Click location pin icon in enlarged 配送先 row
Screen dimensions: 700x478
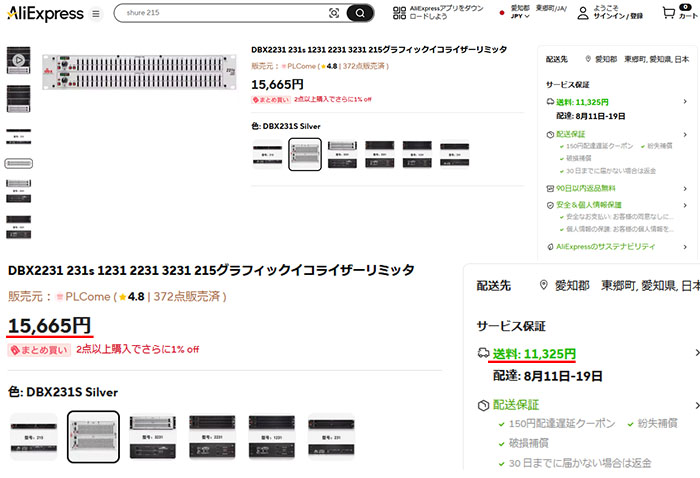[543, 285]
